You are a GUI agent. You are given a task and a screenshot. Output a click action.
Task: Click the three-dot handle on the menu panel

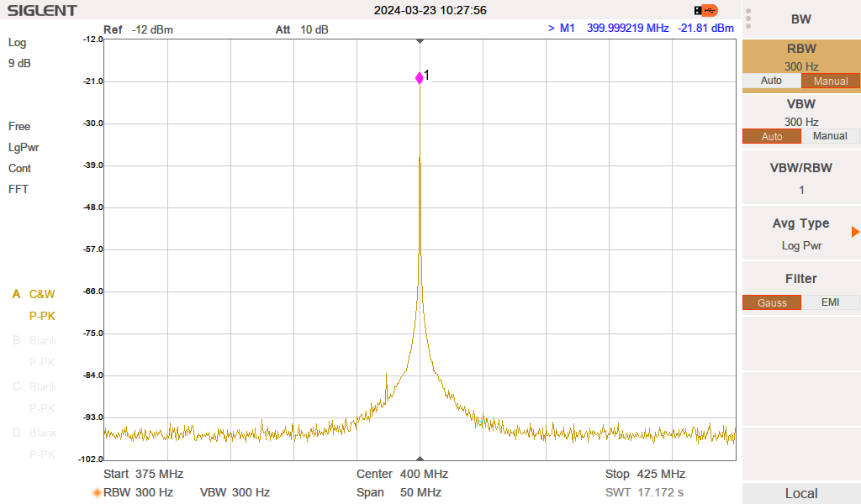click(x=748, y=18)
